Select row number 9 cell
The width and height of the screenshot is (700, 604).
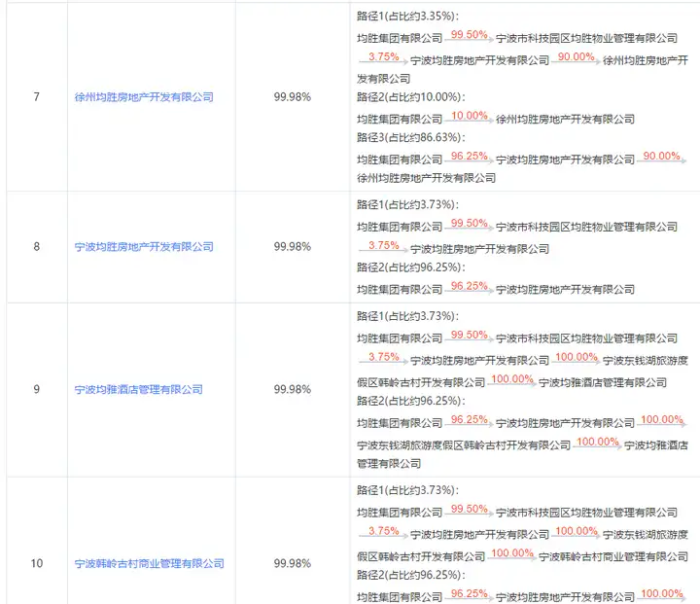(37, 390)
